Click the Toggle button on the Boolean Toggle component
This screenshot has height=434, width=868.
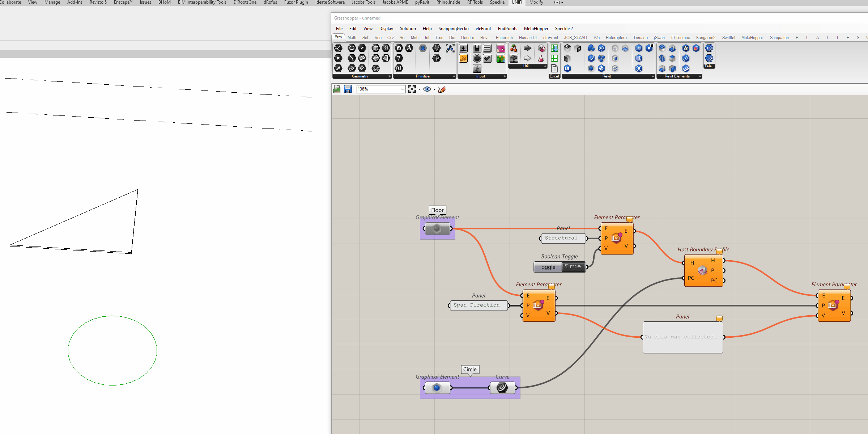click(x=547, y=267)
